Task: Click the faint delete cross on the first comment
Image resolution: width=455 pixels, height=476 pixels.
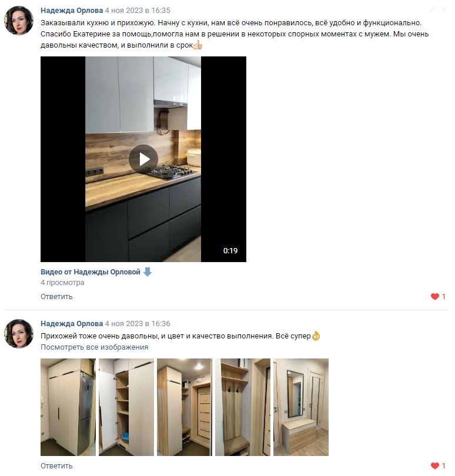Action: coord(444,10)
